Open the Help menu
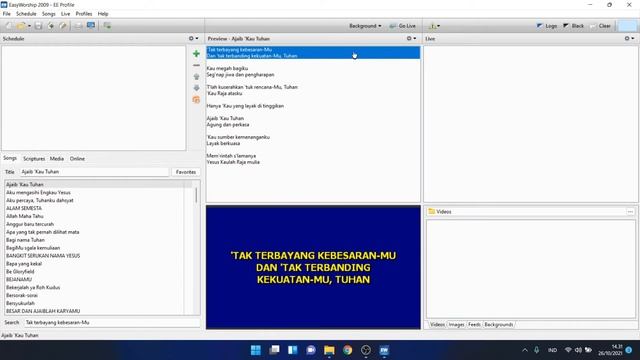640x360 pixels. coord(103,13)
